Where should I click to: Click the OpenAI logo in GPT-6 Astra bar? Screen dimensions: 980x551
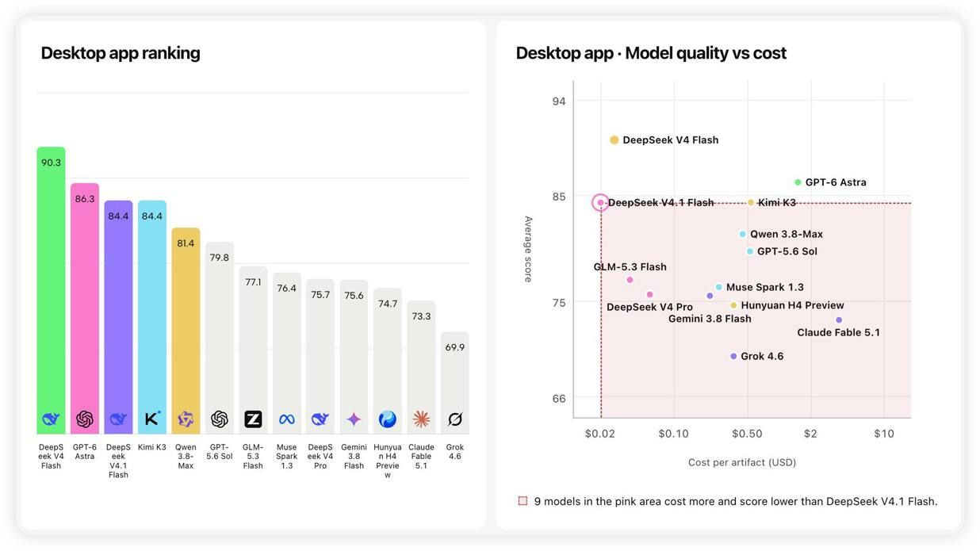(85, 419)
